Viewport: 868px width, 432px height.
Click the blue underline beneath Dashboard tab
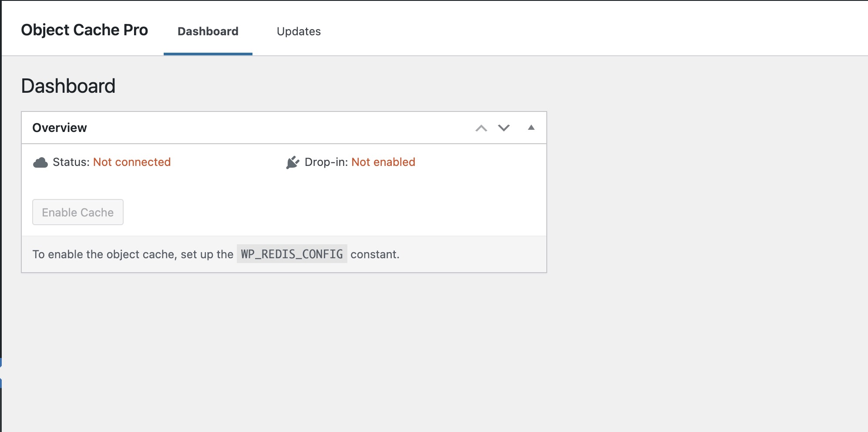(x=208, y=54)
